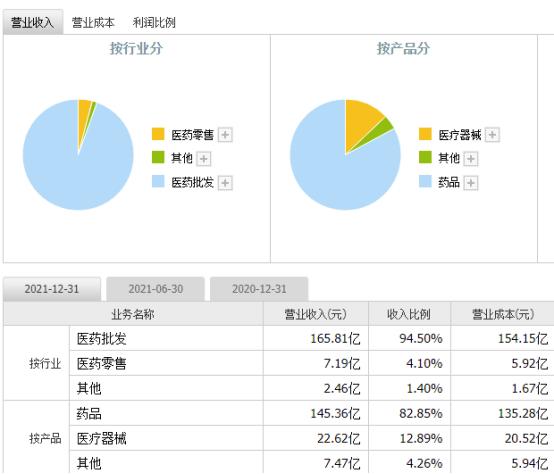
Task: Click the 医疗器械 table row name
Action: click(101, 439)
